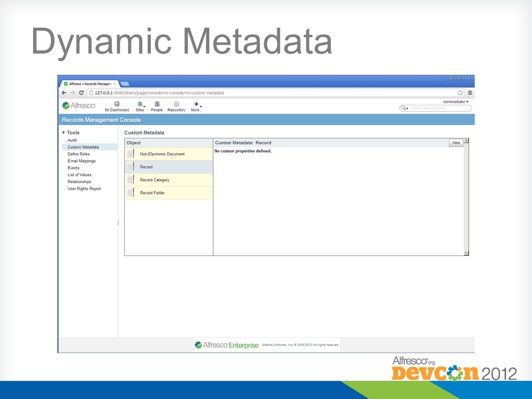532x399 pixels.
Task: Select Record object row
Action: 169,167
